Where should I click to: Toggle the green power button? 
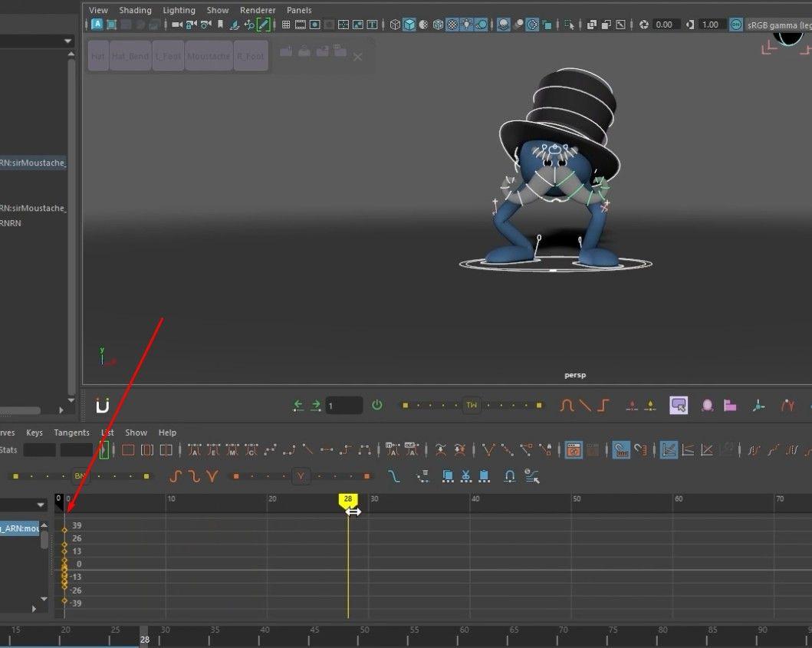[x=377, y=405]
